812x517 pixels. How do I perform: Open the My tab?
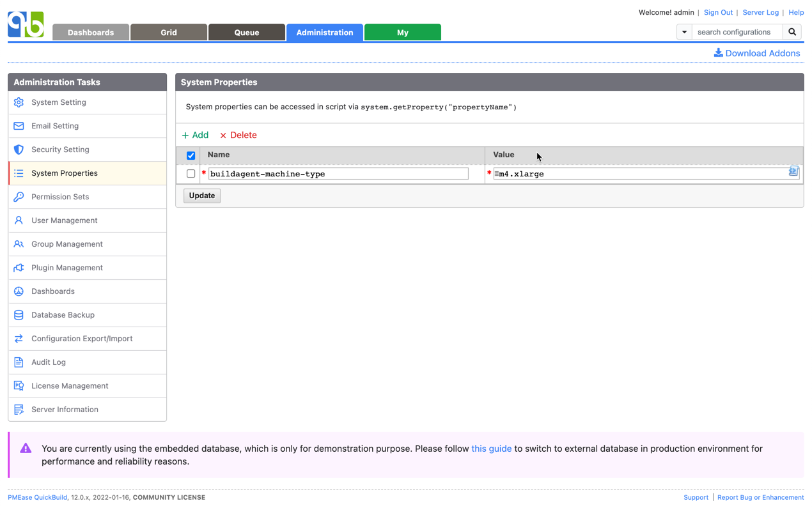[x=403, y=33]
